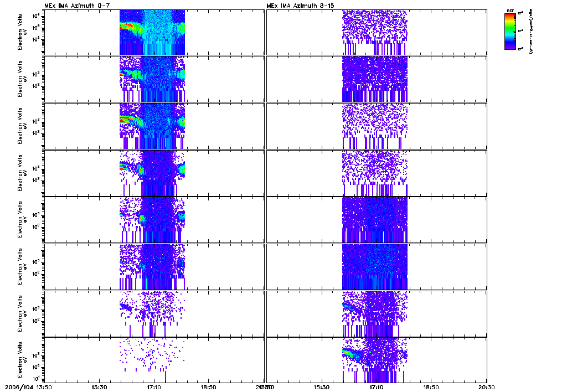Viewport: 567px width, 392px height.
Task: Click the rainbow DEF color bar
Action: tap(510, 32)
